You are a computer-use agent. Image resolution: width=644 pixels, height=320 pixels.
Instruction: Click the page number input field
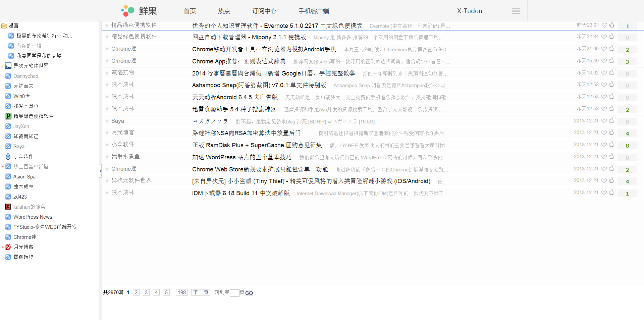(x=234, y=293)
